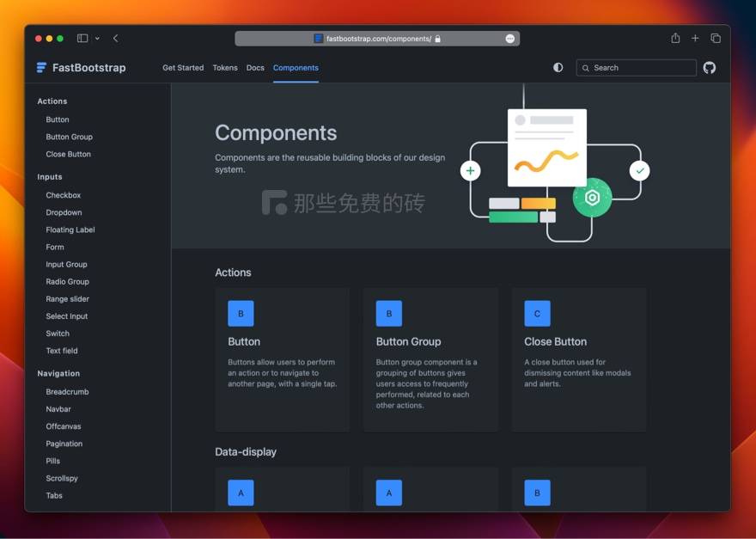Viewport: 756px width, 539px height.
Task: Click the Search field
Action: pyautogui.click(x=636, y=67)
